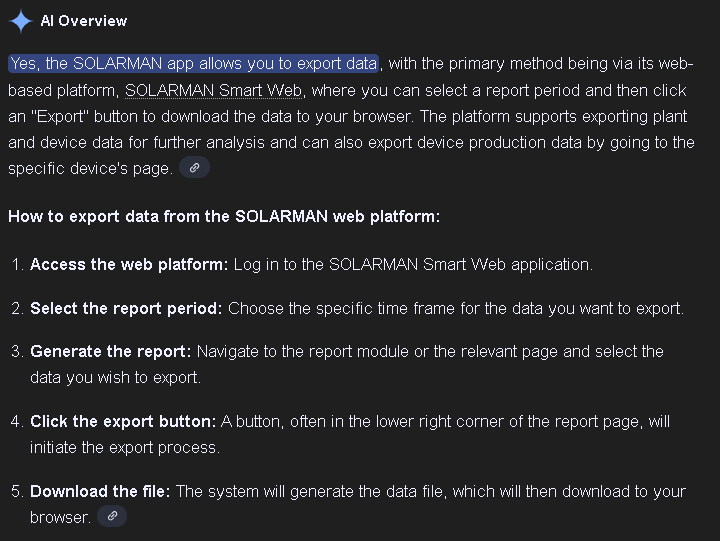Click the bold "Select the report period:" text
720x541 pixels.
pos(126,308)
